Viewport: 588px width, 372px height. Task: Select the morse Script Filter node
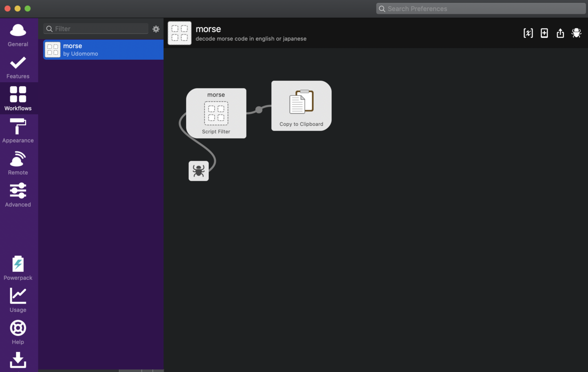216,113
